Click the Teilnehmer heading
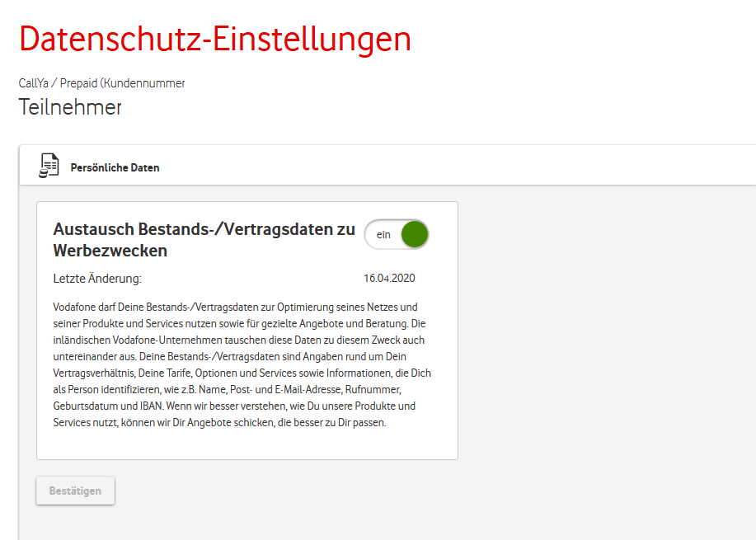This screenshot has height=540, width=756. (x=70, y=107)
